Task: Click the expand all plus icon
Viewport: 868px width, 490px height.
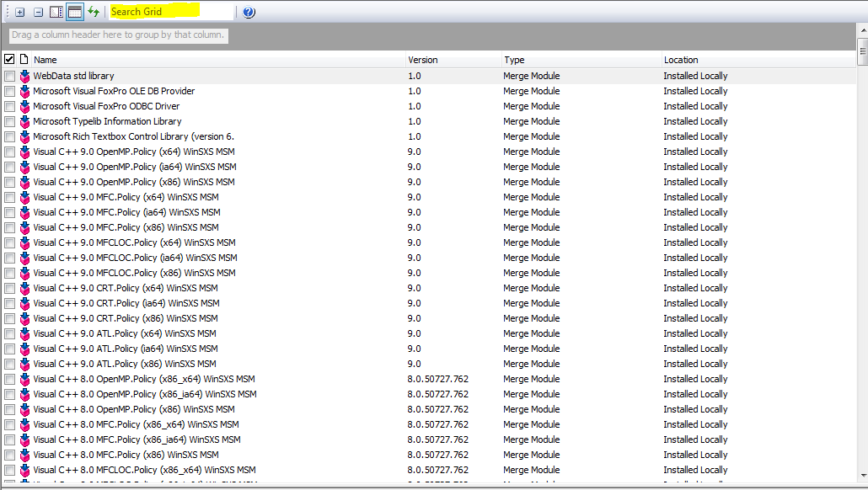Action: (20, 13)
